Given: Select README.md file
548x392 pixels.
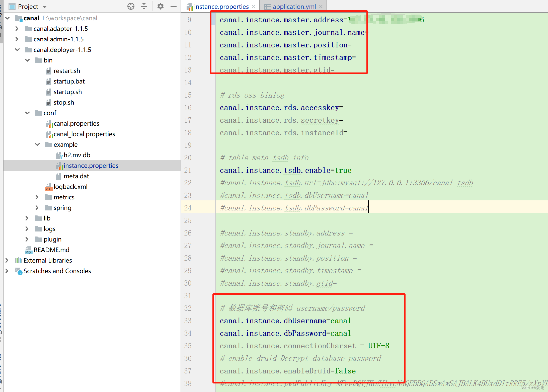Looking at the screenshot, I should [51, 250].
